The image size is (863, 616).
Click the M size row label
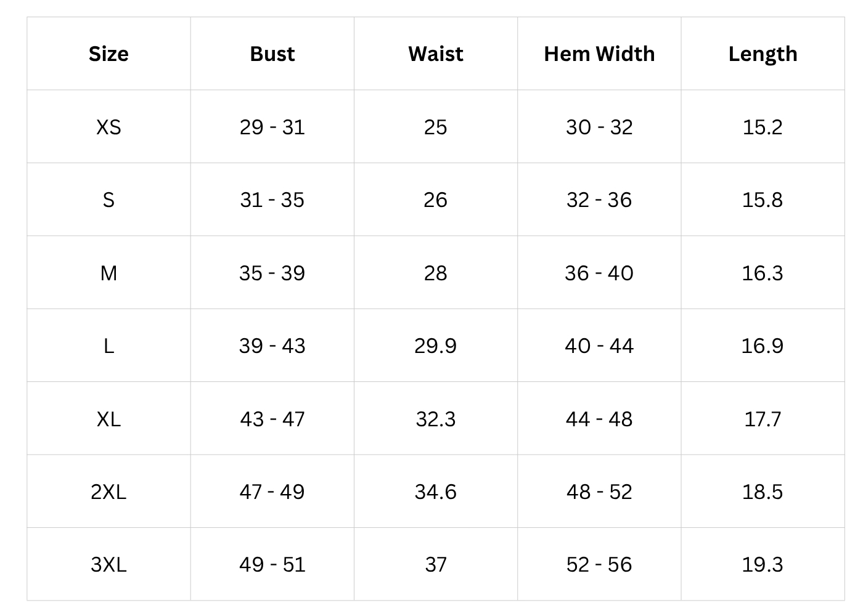(108, 274)
